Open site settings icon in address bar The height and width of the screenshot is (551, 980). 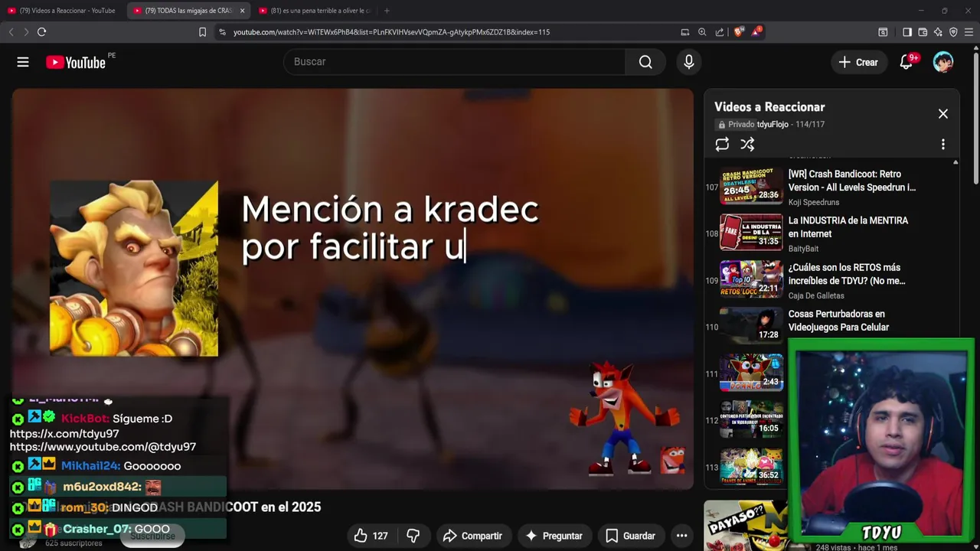223,32
